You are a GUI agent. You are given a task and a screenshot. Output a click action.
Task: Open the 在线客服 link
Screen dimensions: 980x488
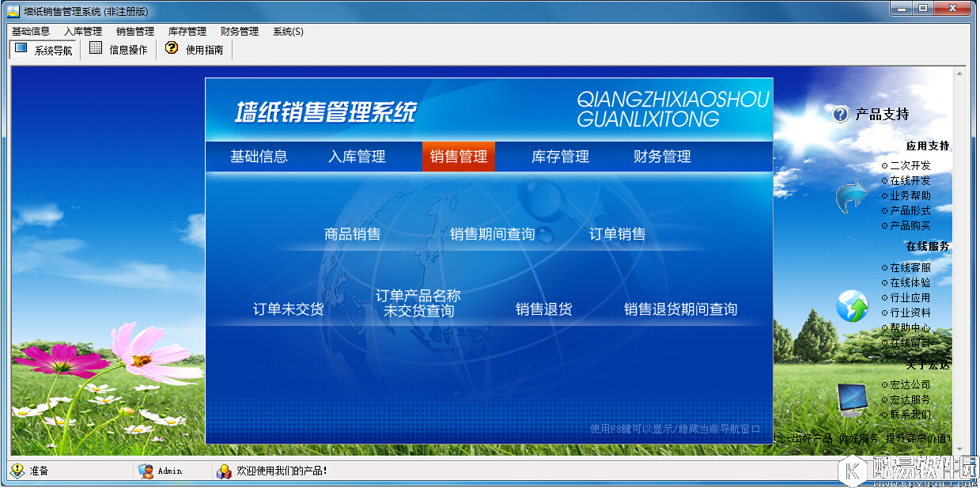click(x=910, y=268)
